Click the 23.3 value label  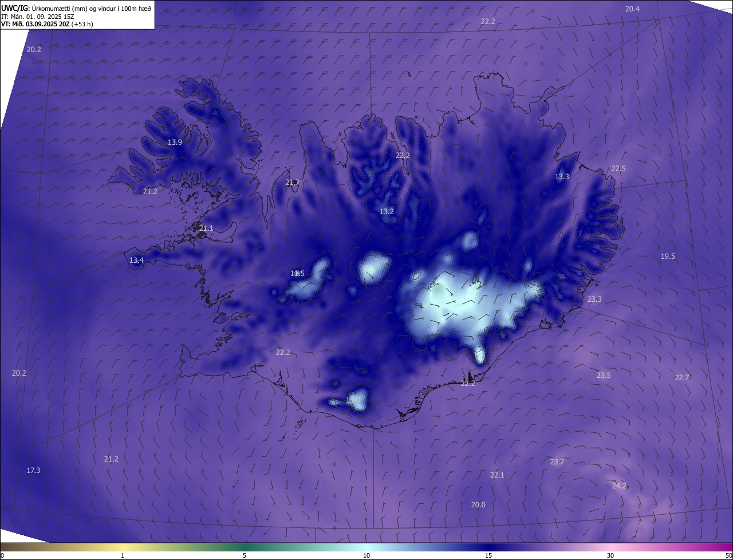point(594,299)
